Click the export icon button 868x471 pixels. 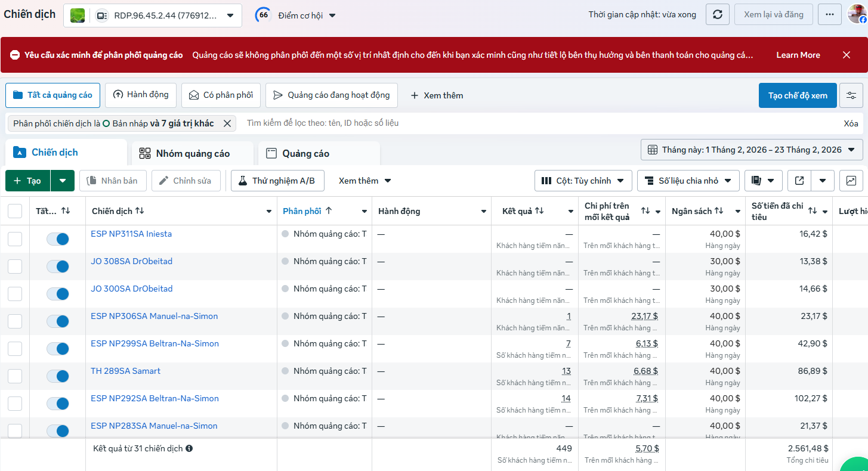[799, 181]
